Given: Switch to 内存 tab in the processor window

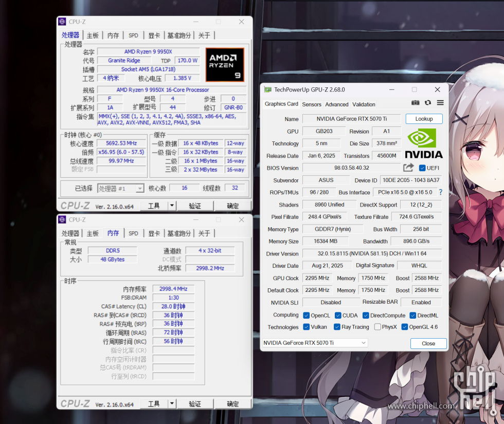Looking at the screenshot, I should 113,35.
